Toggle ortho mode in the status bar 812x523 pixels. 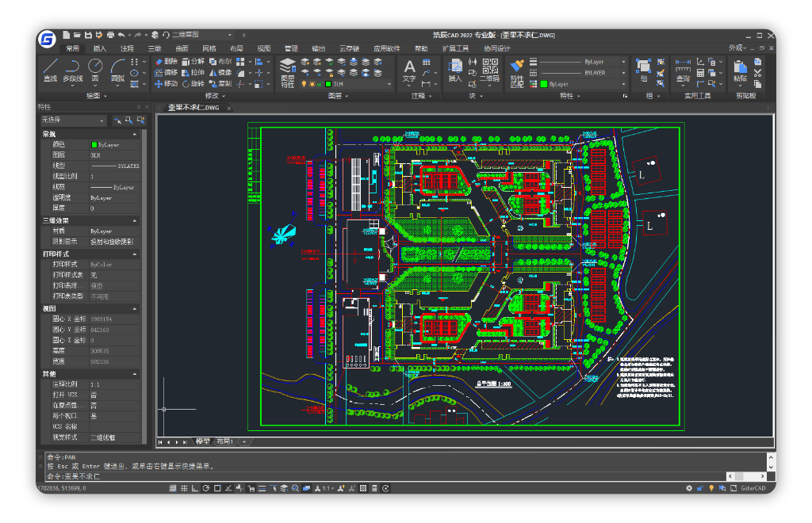pyautogui.click(x=195, y=488)
